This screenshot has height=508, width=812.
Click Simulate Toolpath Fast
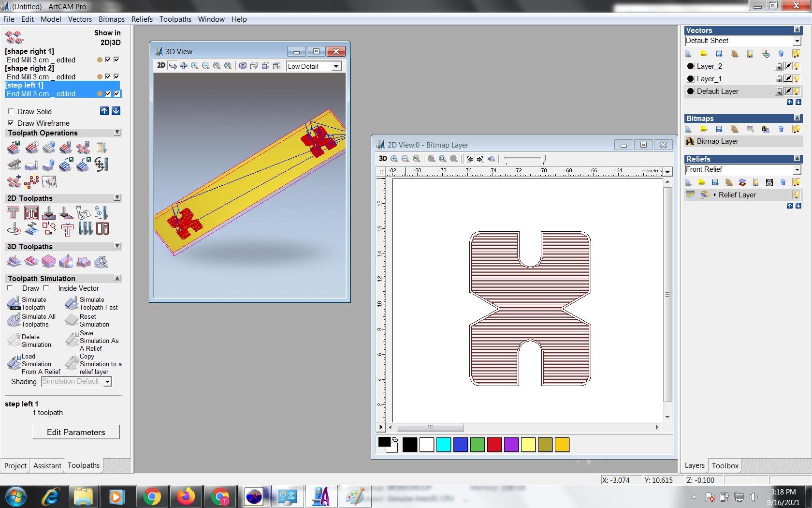click(92, 303)
